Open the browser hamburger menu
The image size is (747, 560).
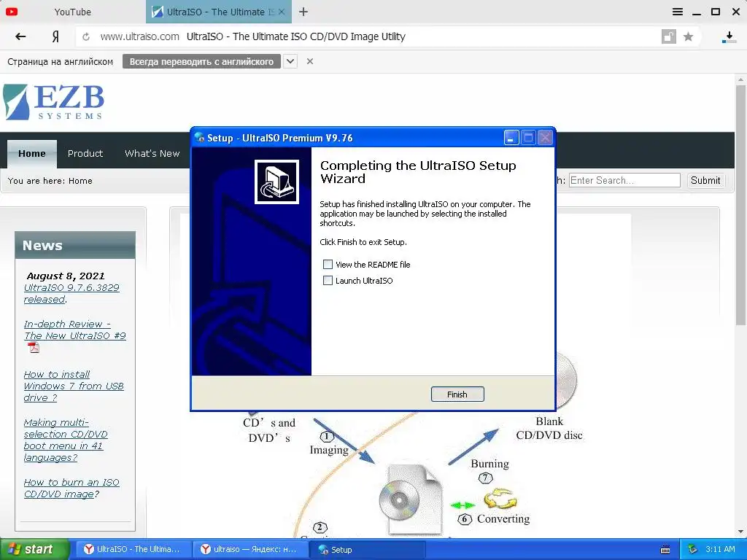[678, 12]
